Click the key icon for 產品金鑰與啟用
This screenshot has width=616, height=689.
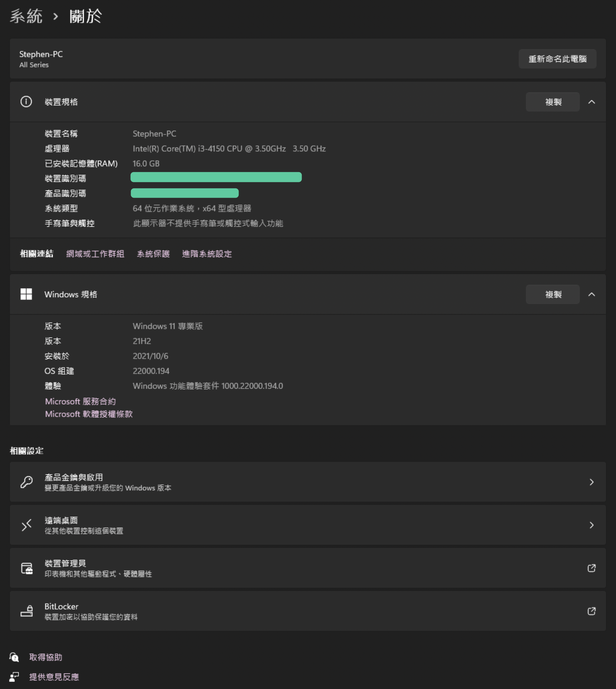point(27,482)
